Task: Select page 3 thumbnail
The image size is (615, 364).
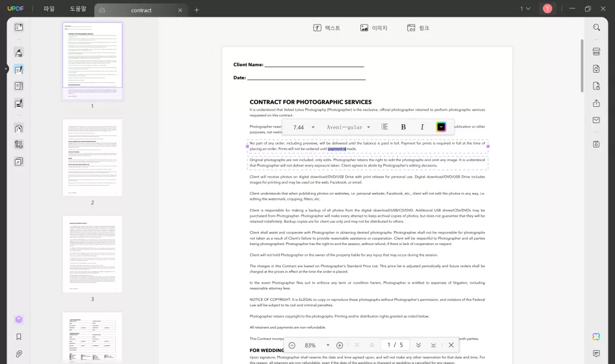Action: pos(92,254)
